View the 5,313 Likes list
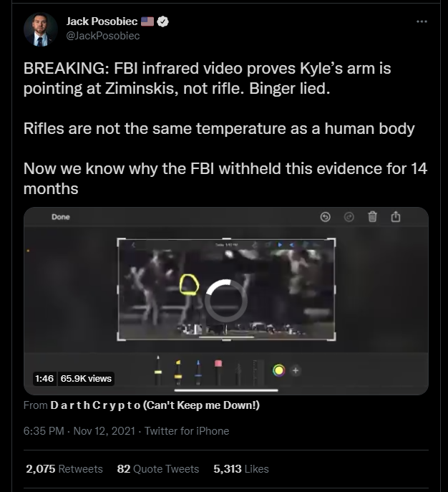The image size is (448, 492). tap(241, 469)
